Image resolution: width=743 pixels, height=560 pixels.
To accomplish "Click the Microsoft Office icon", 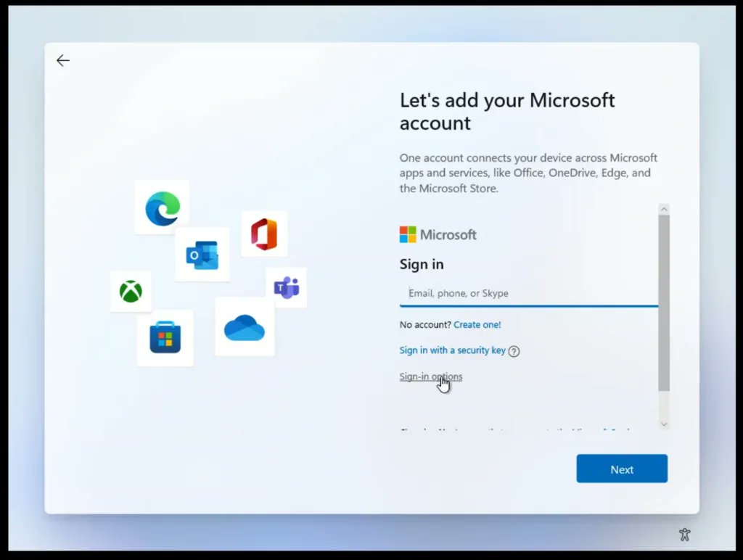I will click(x=264, y=234).
